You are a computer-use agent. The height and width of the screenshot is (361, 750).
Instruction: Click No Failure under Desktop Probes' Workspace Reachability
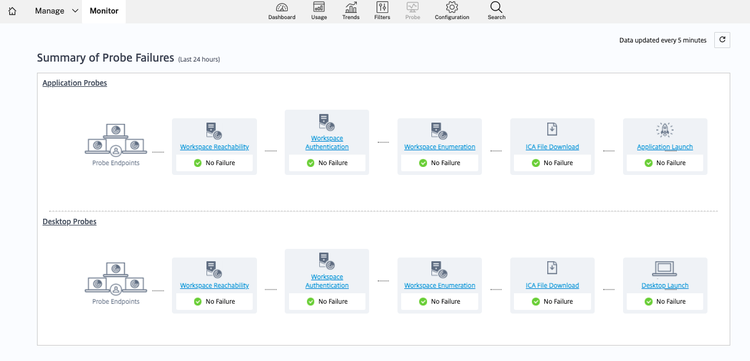tap(214, 302)
